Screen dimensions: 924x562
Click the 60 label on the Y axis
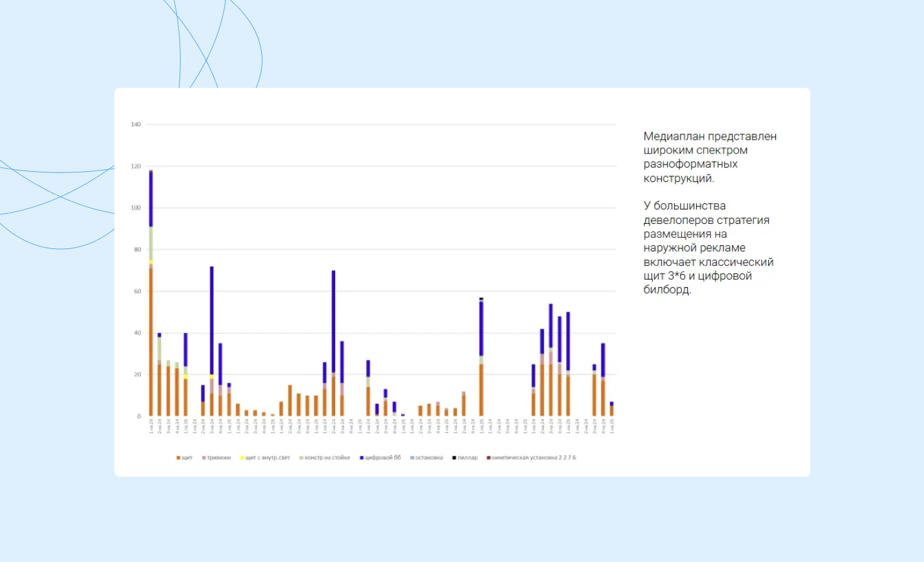coord(137,292)
